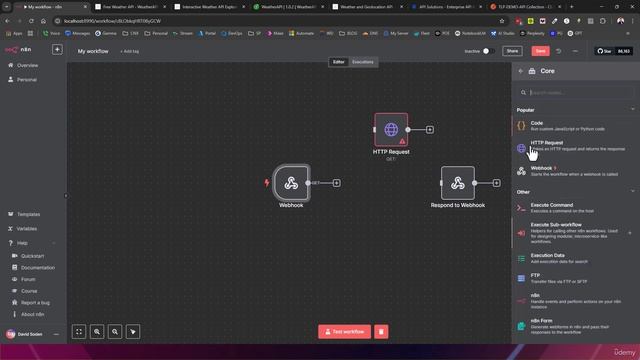The image size is (640, 360).
Task: Click the fit-to-view canvas button
Action: pyautogui.click(x=79, y=332)
